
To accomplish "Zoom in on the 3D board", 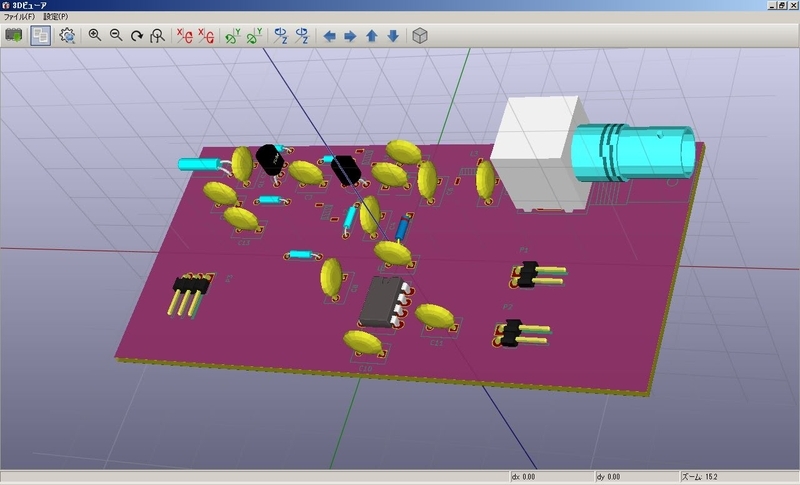I will pyautogui.click(x=95, y=36).
